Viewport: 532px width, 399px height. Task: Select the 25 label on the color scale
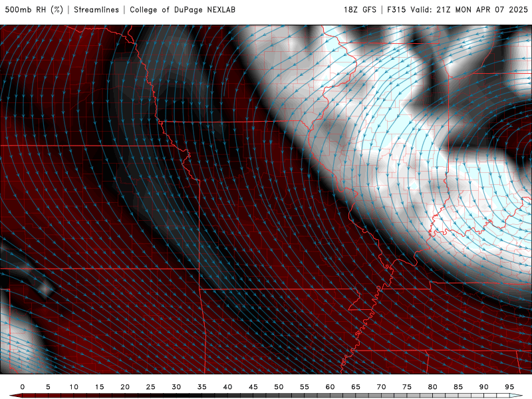pos(151,387)
